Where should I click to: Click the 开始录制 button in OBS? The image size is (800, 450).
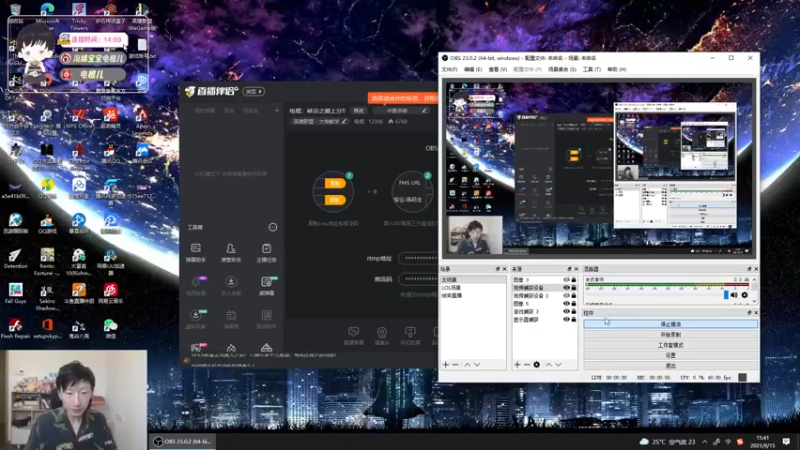click(x=670, y=335)
